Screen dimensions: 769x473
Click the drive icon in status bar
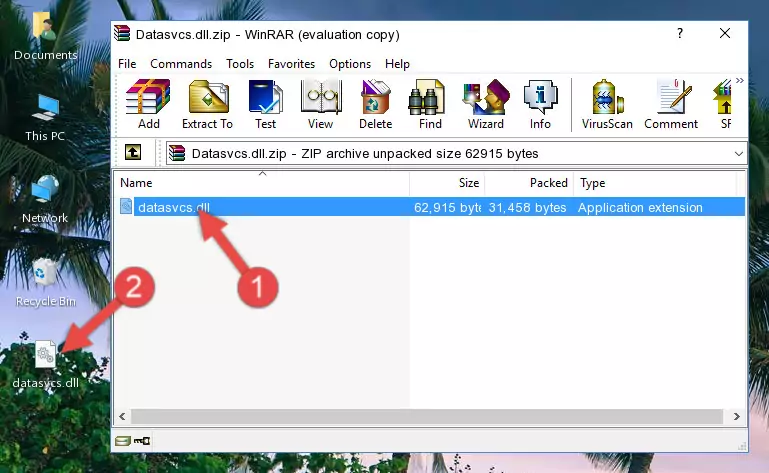[x=123, y=441]
